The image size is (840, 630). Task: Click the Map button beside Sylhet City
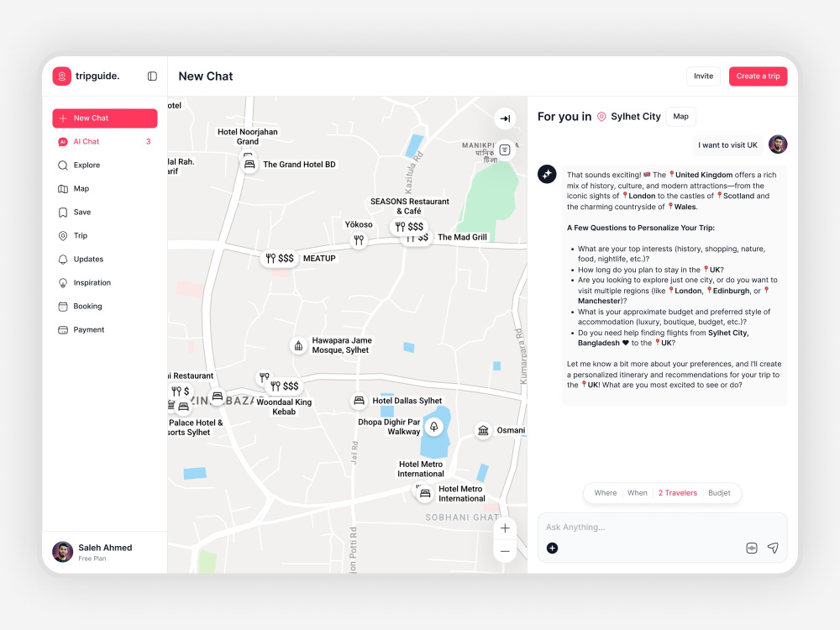tap(681, 116)
